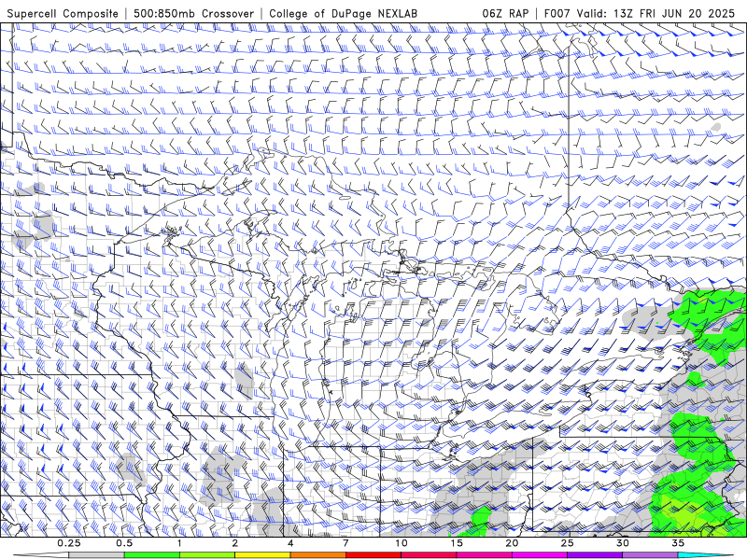747x560 pixels.
Task: Click the 7 value on the color scale
Action: pyautogui.click(x=345, y=543)
